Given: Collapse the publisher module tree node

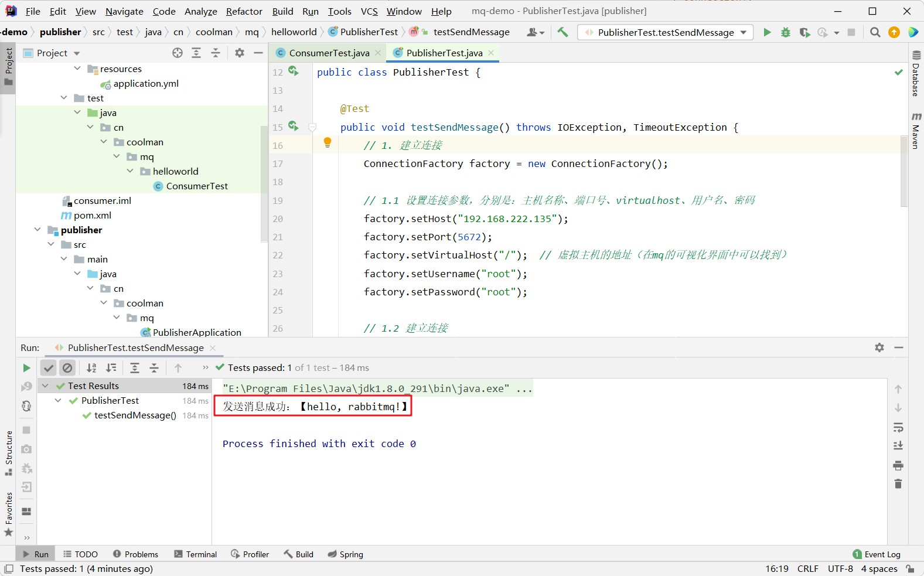Looking at the screenshot, I should (38, 230).
